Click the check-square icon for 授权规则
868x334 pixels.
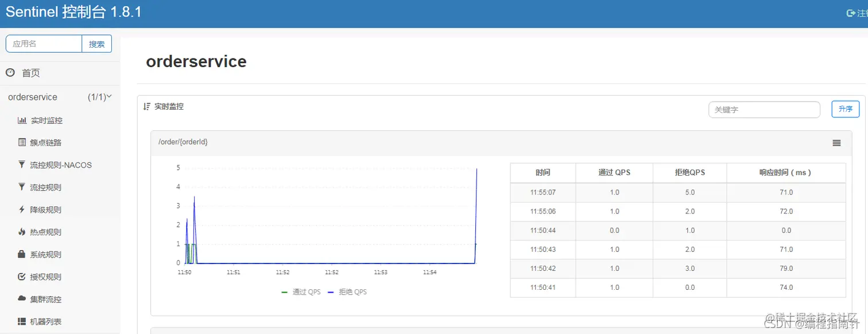(x=22, y=277)
